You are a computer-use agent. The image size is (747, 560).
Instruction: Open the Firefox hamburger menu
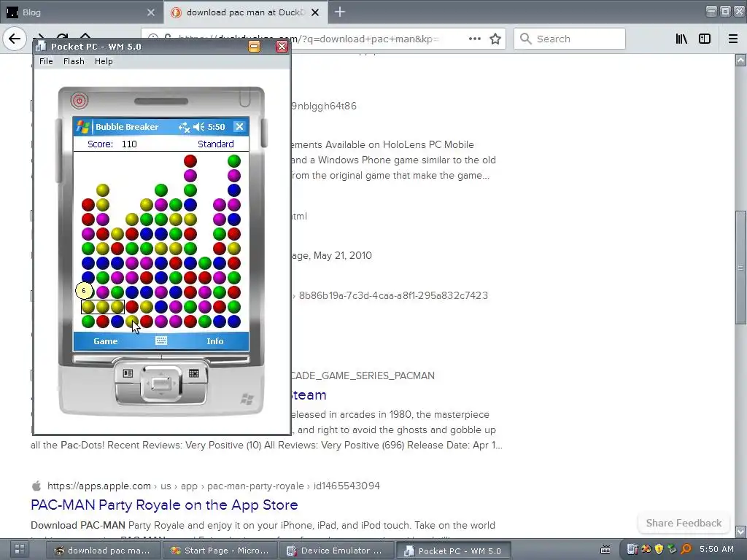tap(732, 39)
